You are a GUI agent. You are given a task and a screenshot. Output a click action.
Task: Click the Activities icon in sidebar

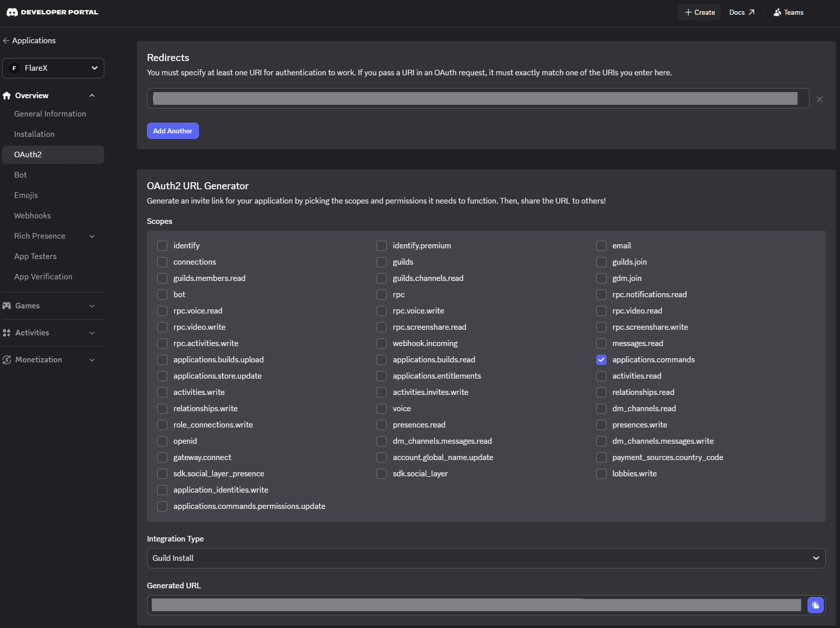[7, 333]
